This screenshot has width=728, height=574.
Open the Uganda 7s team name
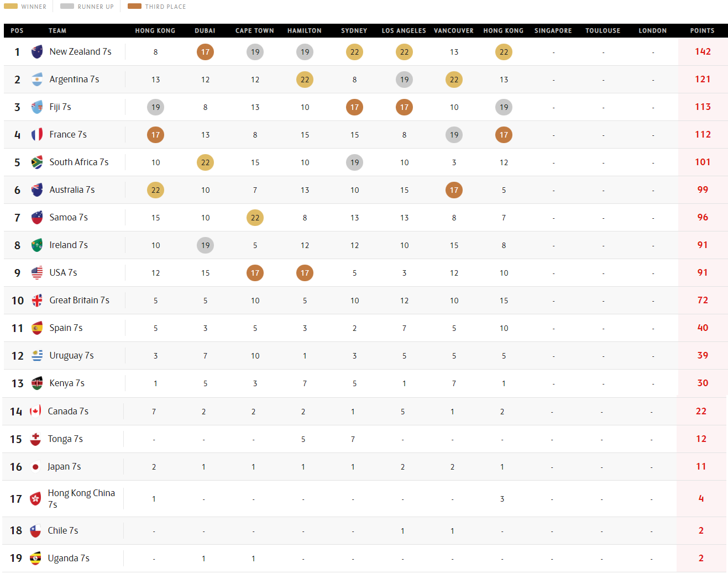point(69,558)
